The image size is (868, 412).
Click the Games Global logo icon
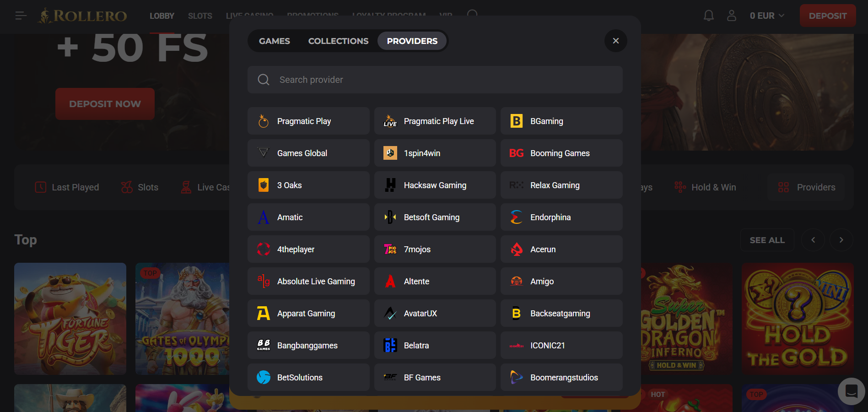(x=264, y=153)
